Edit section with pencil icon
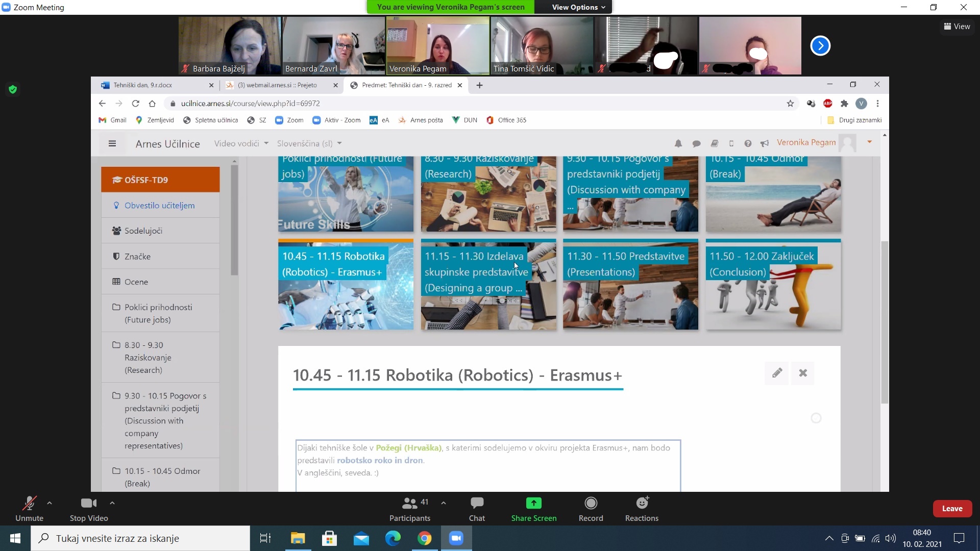The image size is (980, 551). 777,373
